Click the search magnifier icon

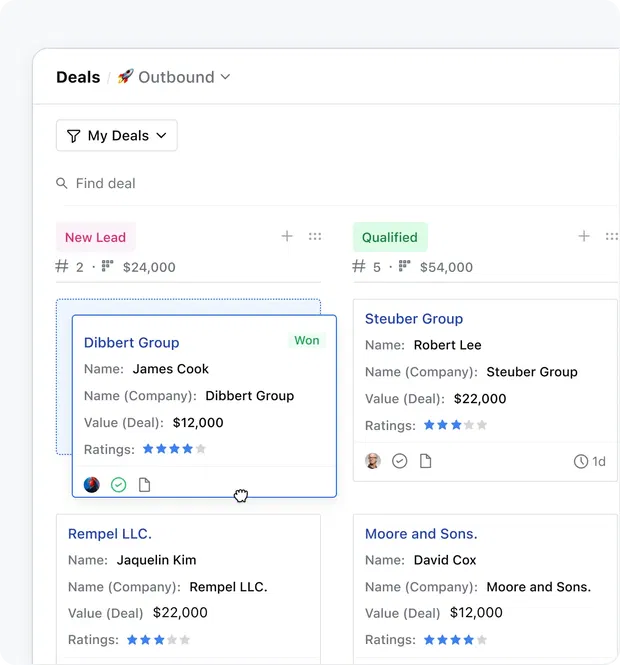point(62,183)
